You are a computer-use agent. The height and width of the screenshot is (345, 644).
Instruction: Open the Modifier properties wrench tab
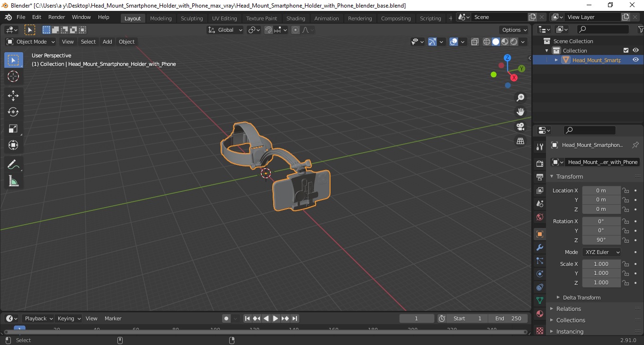pos(539,247)
